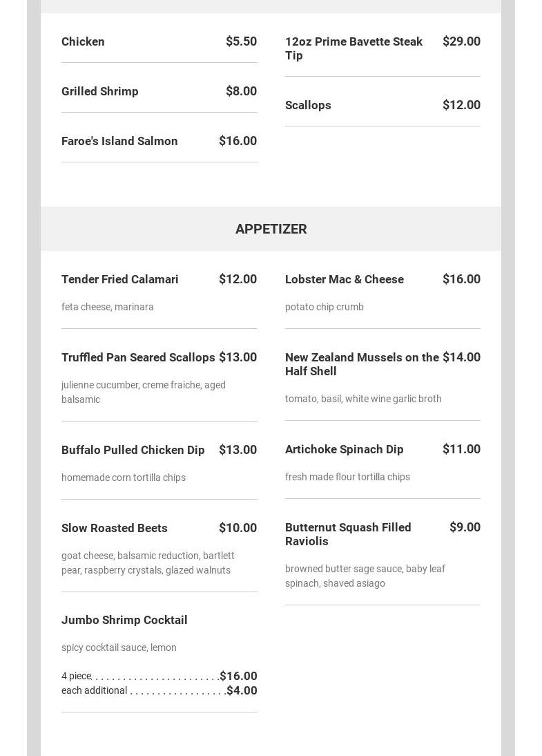Open the Jumbo Shrimp Cocktail item
This screenshot has height=756, width=542.
[x=124, y=620]
